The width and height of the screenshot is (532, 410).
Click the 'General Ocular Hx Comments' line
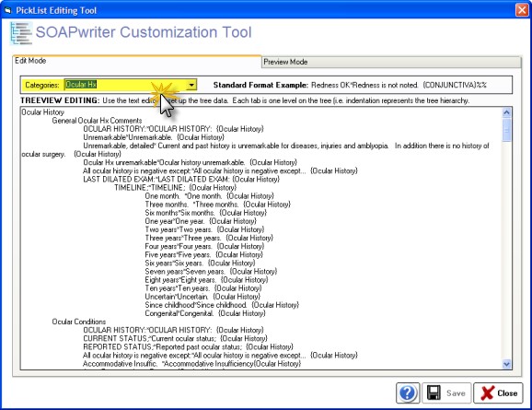97,121
